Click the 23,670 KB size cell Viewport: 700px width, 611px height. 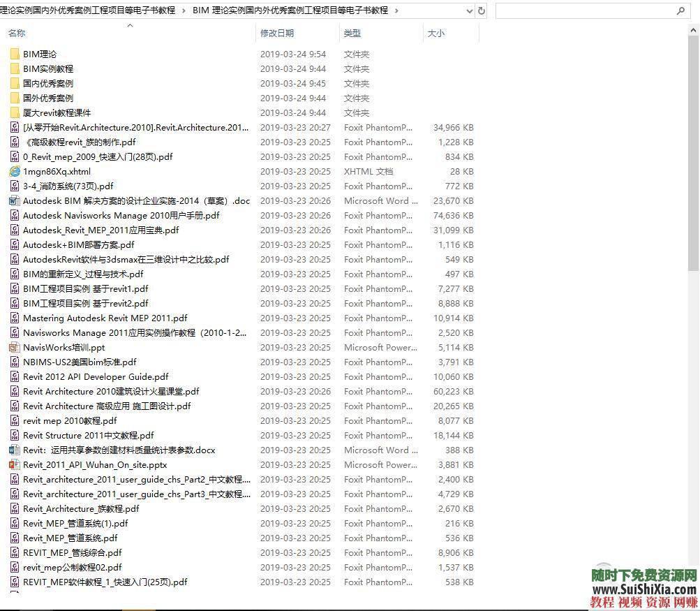(453, 201)
